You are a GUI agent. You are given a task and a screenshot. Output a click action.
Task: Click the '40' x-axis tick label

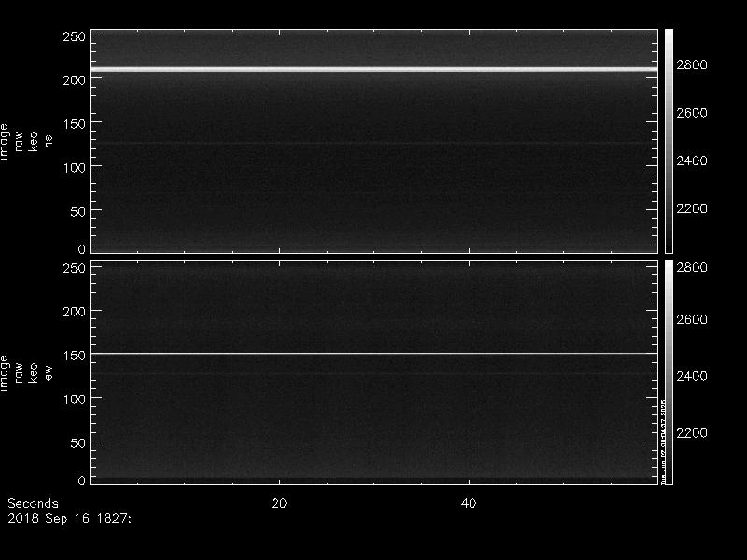click(469, 503)
